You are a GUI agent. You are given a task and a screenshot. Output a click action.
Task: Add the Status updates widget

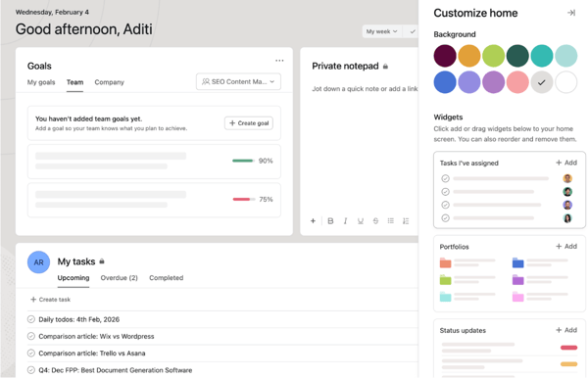pyautogui.click(x=566, y=330)
